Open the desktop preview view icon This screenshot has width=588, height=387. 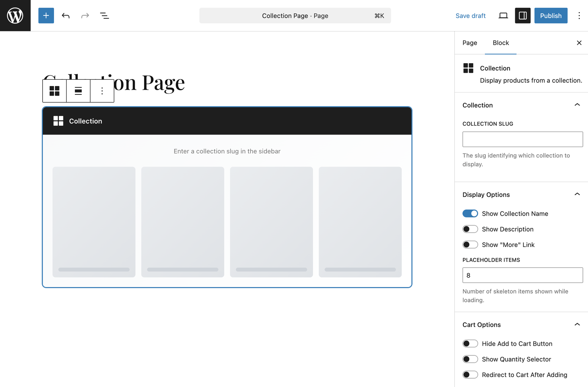click(503, 15)
